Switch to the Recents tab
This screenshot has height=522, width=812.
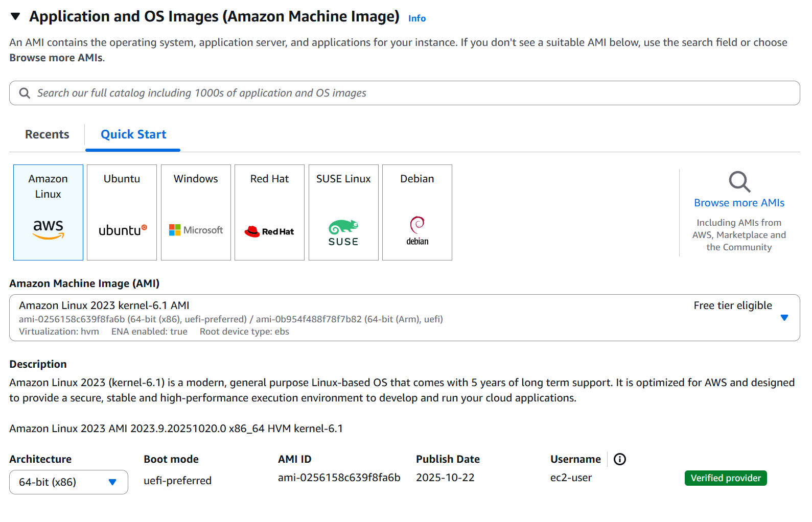tap(47, 134)
